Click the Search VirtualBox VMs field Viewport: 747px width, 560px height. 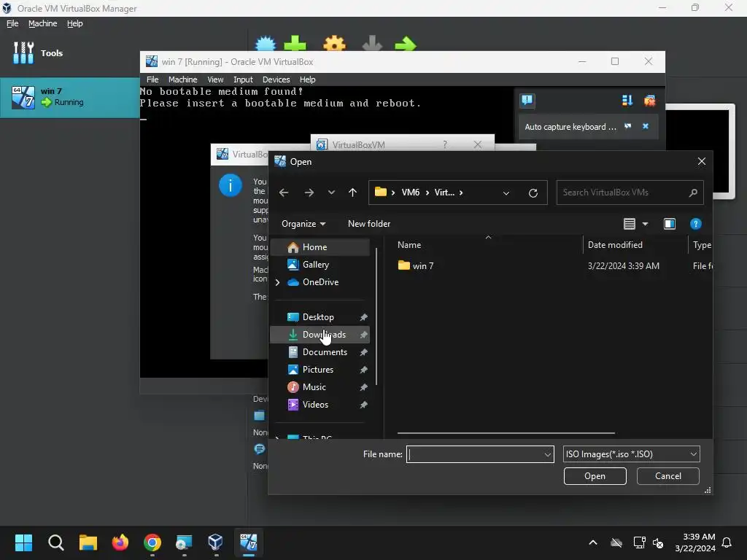tap(630, 192)
